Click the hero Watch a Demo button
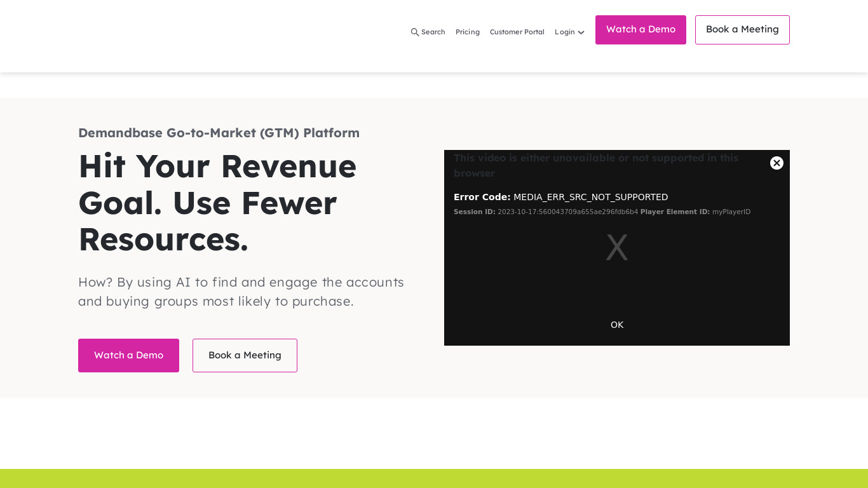The height and width of the screenshot is (488, 868). click(x=128, y=355)
